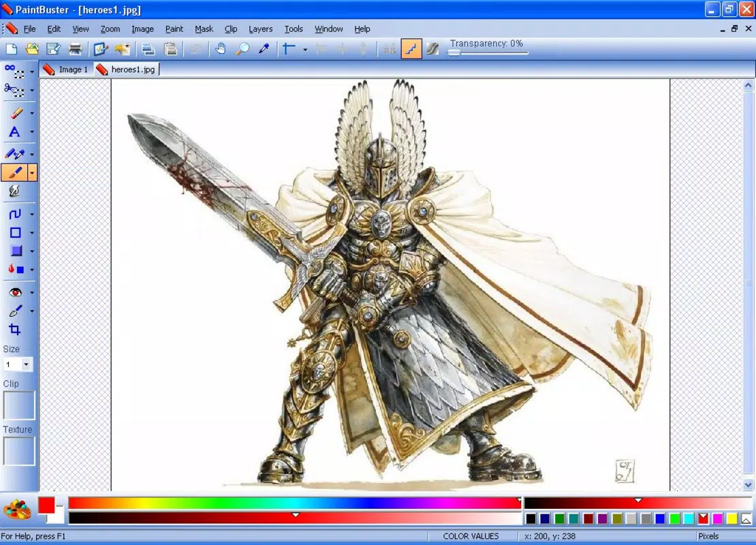Image resolution: width=756 pixels, height=545 pixels.
Task: Click the New document icon
Action: point(11,49)
